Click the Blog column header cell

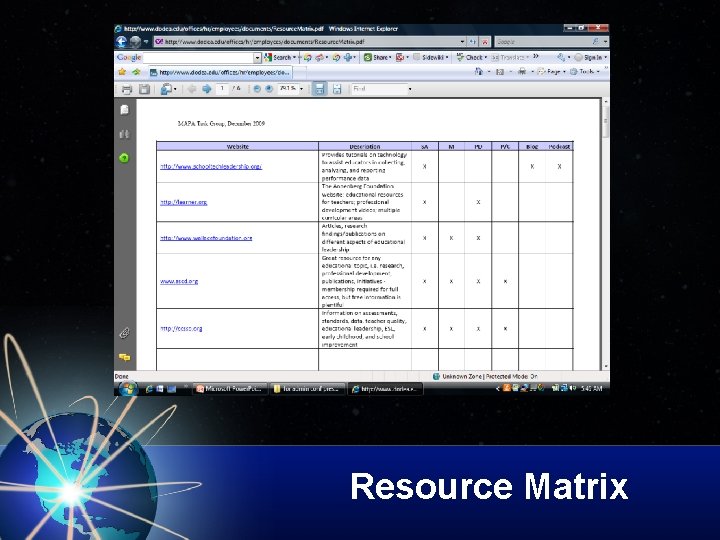click(532, 146)
